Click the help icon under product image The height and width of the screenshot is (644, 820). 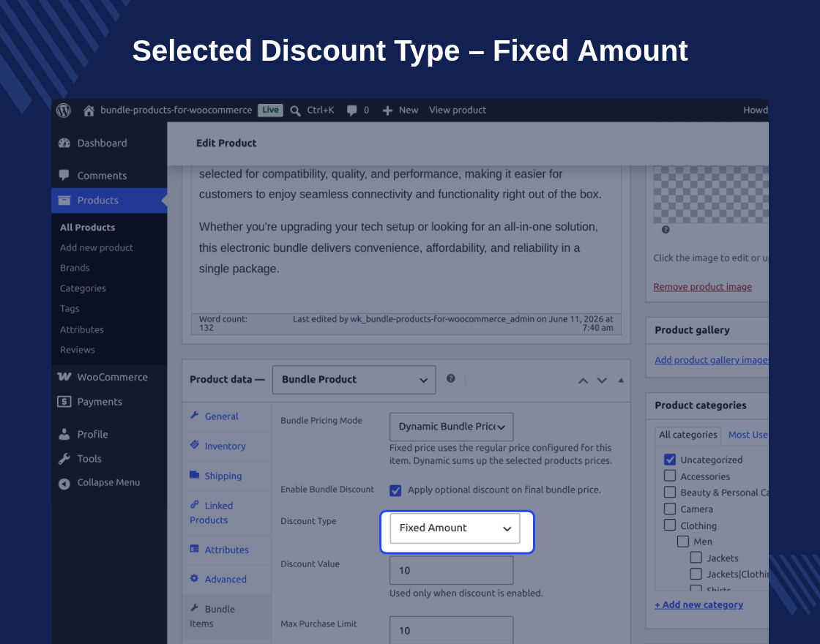tap(666, 230)
